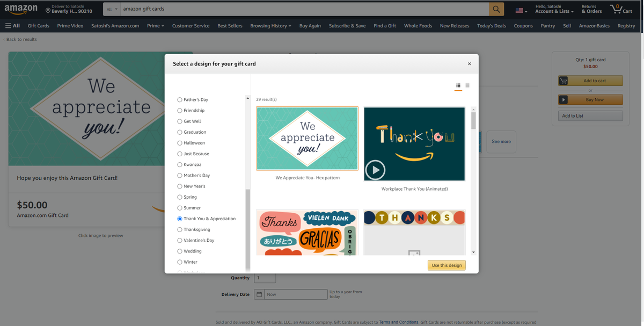This screenshot has width=644, height=326.
Task: Select the Wedding design category
Action: pos(180,251)
